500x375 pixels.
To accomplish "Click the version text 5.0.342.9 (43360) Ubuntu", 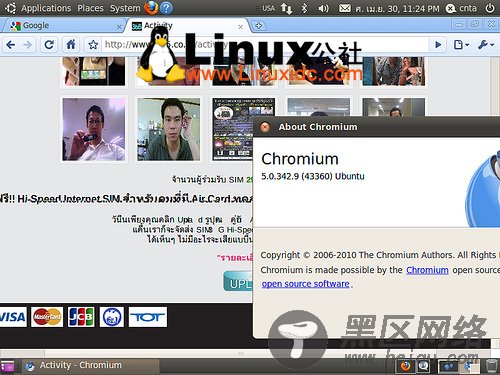I will pyautogui.click(x=313, y=176).
